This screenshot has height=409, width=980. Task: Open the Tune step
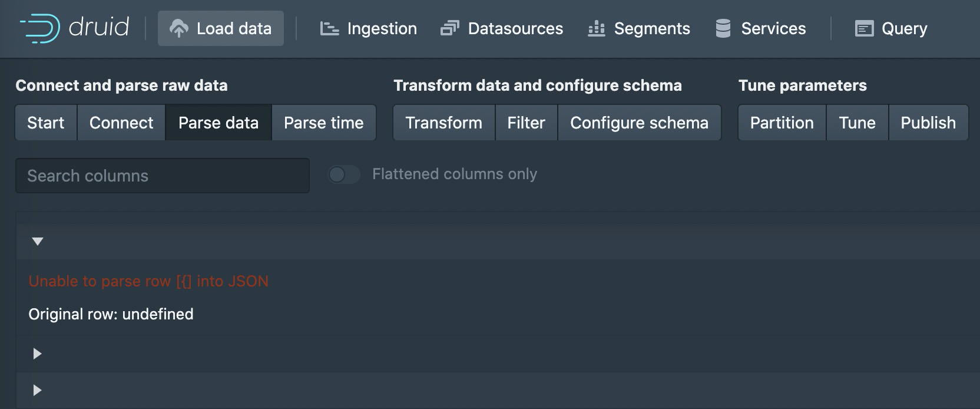pyautogui.click(x=857, y=123)
